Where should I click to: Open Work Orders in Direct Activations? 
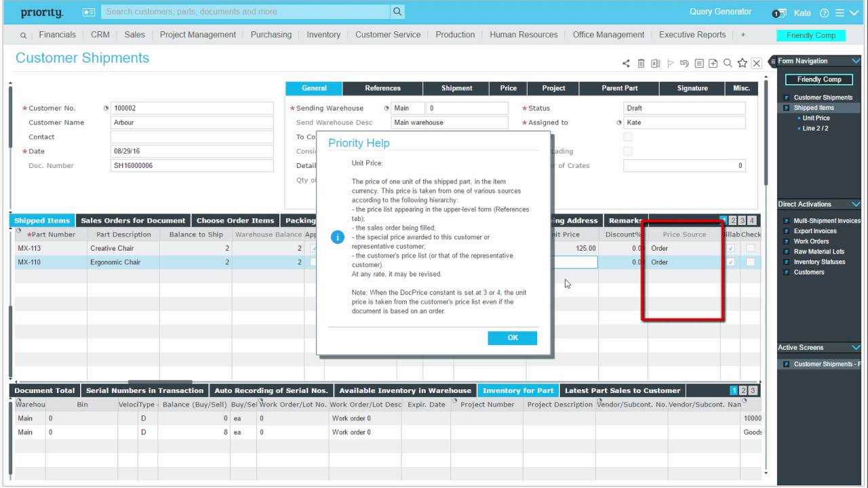point(811,241)
